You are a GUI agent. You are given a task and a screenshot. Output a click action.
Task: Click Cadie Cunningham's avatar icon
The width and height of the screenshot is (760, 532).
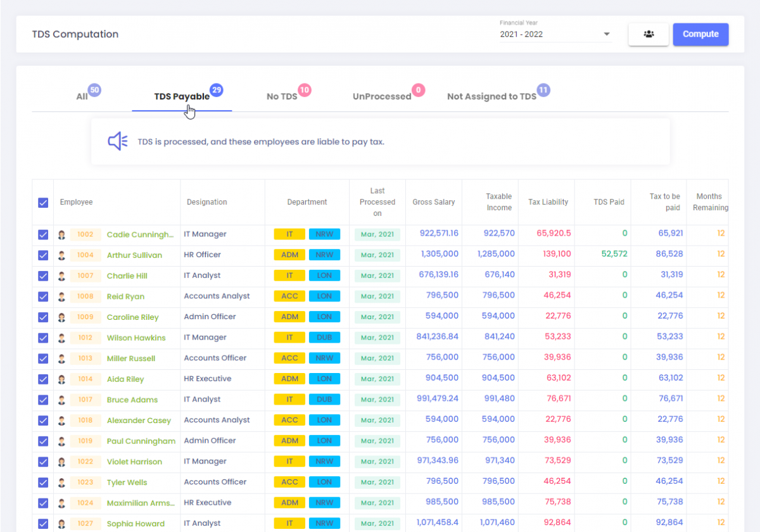tap(61, 235)
